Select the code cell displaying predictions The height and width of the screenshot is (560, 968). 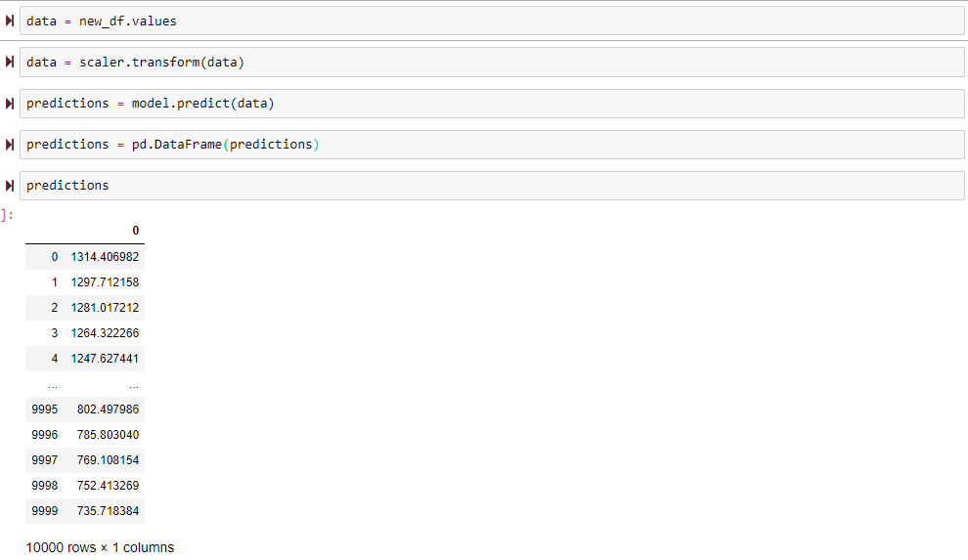[x=489, y=186]
